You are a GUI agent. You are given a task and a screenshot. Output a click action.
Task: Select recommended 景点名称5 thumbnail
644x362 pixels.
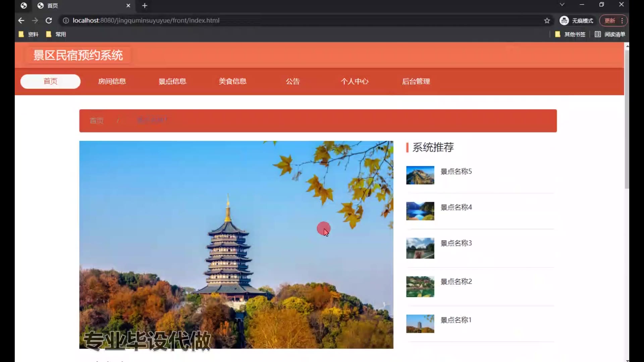(420, 175)
